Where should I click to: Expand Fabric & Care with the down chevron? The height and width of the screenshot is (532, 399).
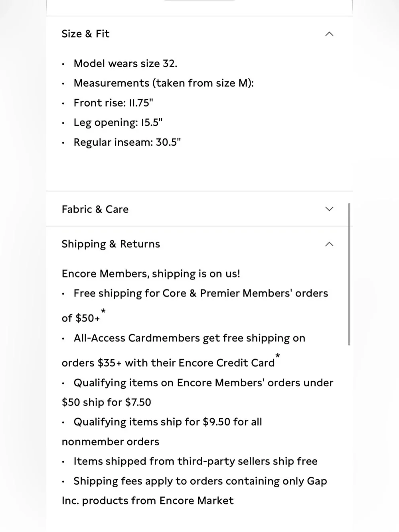329,209
